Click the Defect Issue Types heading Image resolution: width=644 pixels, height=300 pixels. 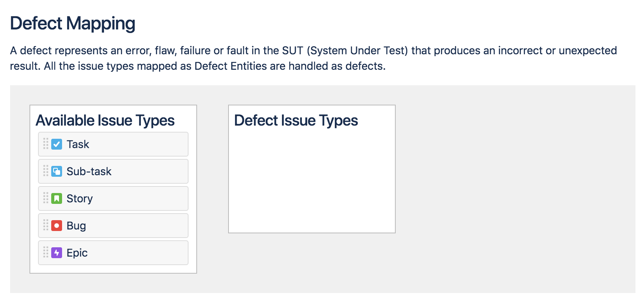pos(296,121)
